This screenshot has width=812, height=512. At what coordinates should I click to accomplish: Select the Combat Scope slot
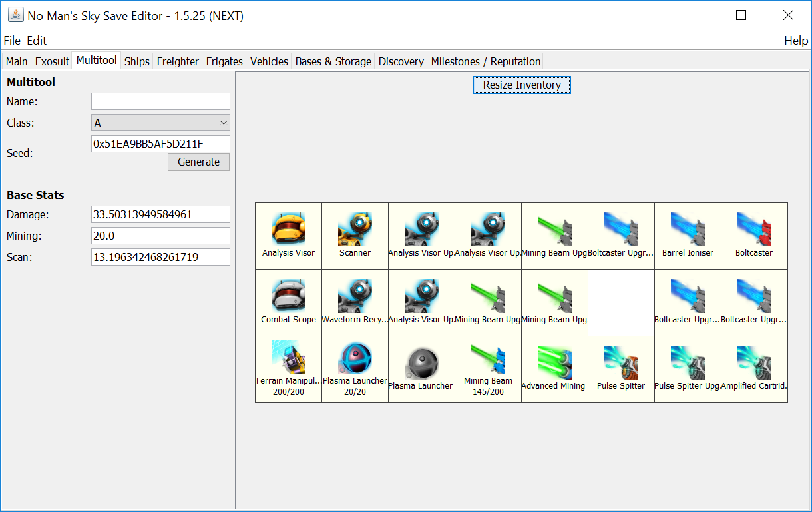point(288,303)
